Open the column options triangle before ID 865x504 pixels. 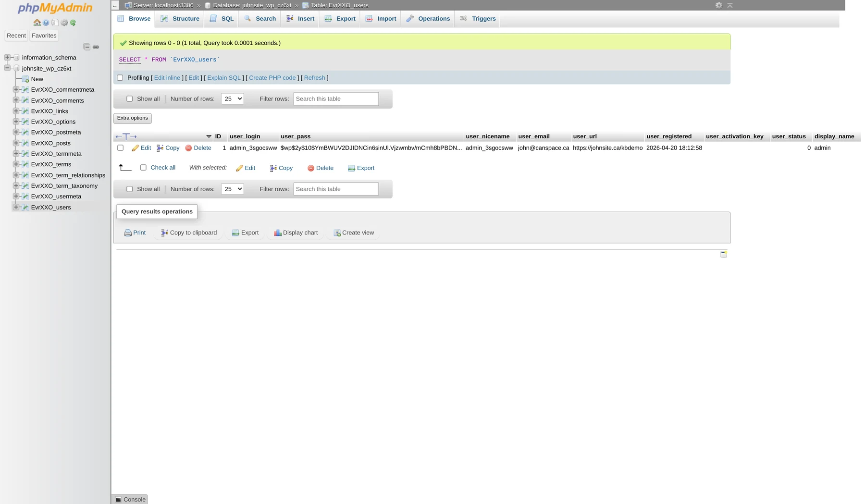tap(209, 136)
